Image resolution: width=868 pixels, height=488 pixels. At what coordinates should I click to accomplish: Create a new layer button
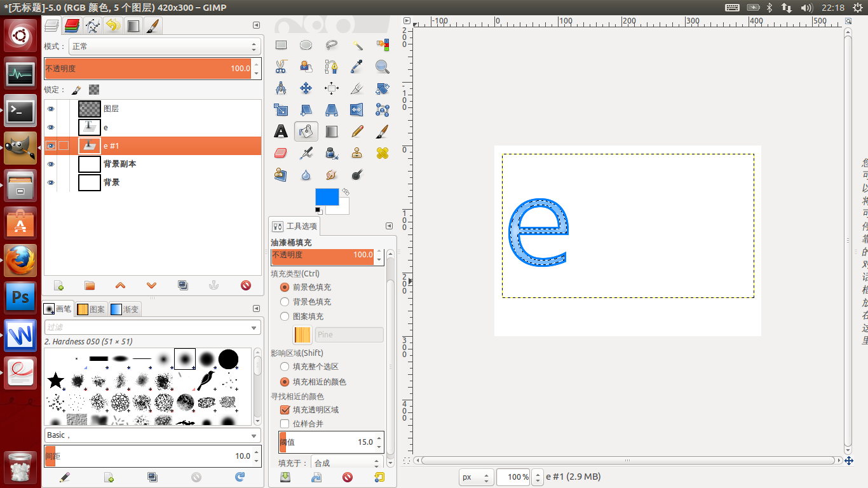(x=58, y=286)
